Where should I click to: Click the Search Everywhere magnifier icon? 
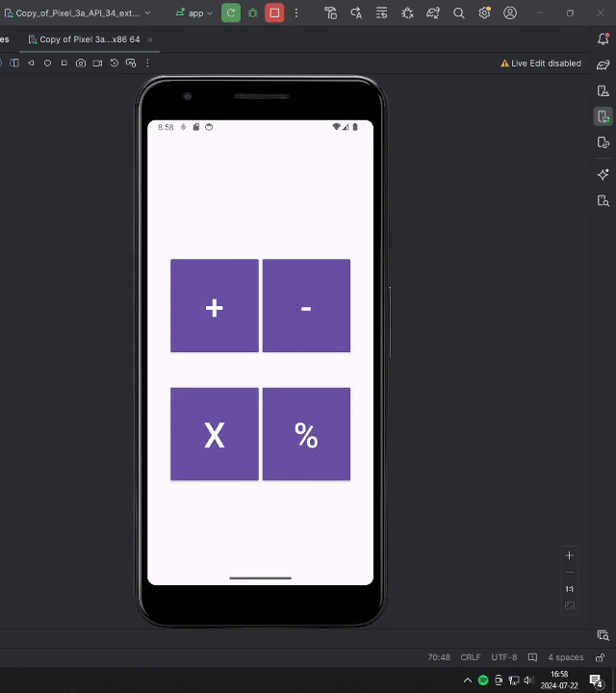459,13
